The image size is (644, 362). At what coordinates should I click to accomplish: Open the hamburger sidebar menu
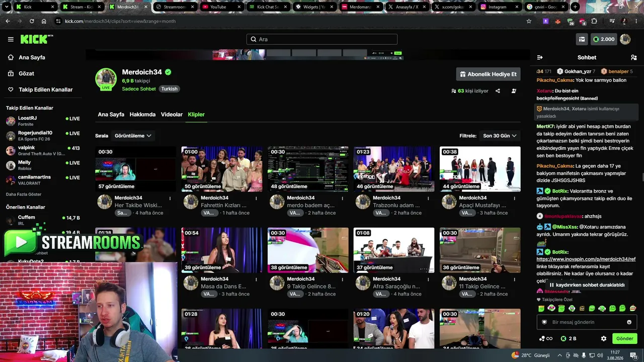(11, 39)
